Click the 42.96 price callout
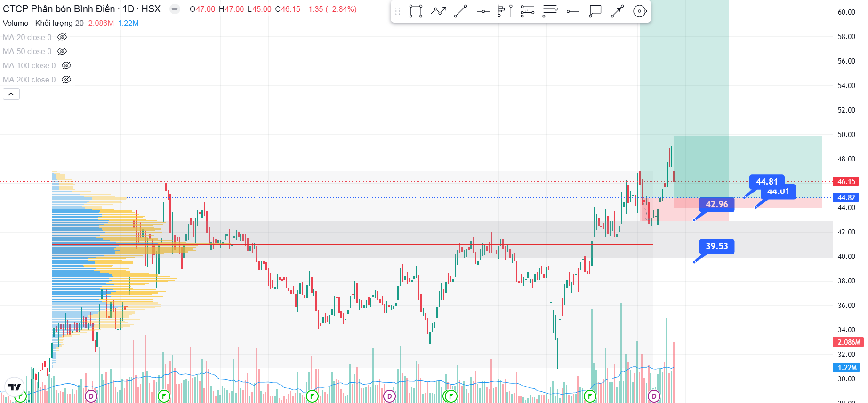Screen dimensions: 868x403 pyautogui.click(x=717, y=204)
